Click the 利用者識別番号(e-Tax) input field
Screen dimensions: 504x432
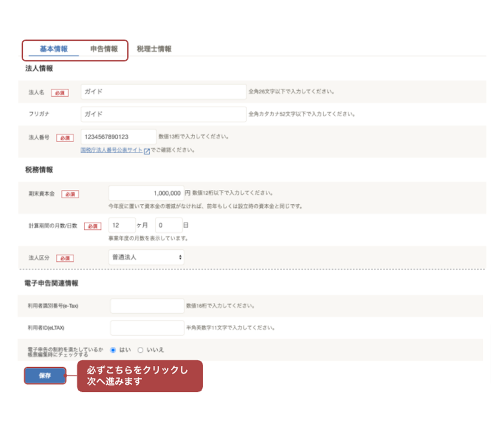point(147,306)
